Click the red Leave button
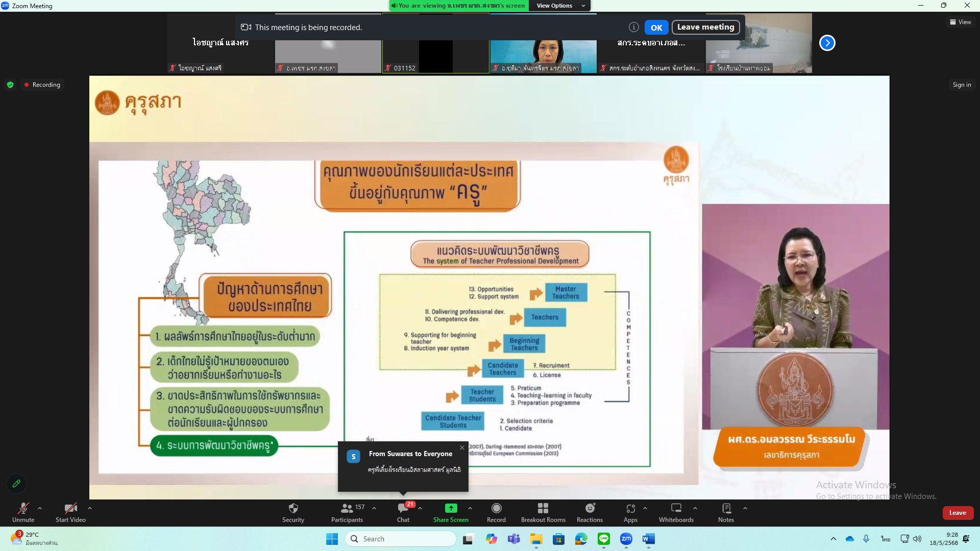This screenshot has height=551, width=980. (x=958, y=513)
